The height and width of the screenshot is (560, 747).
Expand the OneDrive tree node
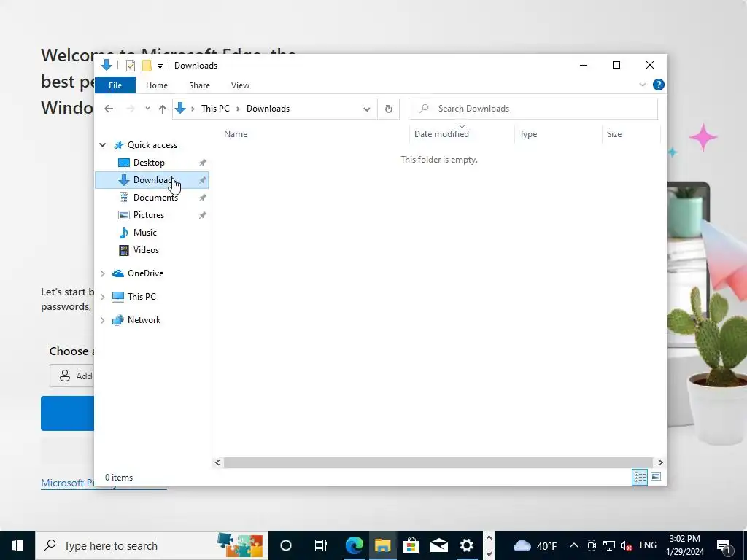click(x=102, y=273)
